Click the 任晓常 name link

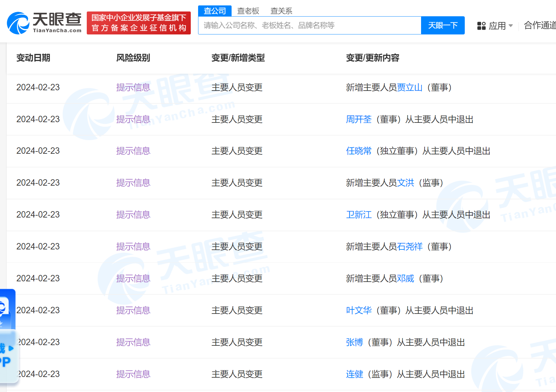pos(359,151)
